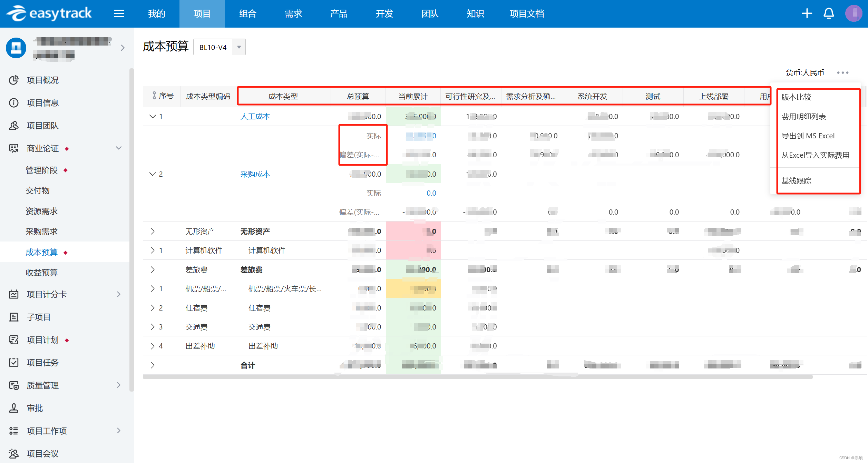Viewport: 868px width, 463px height.
Task: Click the 项目概况 pie chart icon
Action: (x=14, y=80)
